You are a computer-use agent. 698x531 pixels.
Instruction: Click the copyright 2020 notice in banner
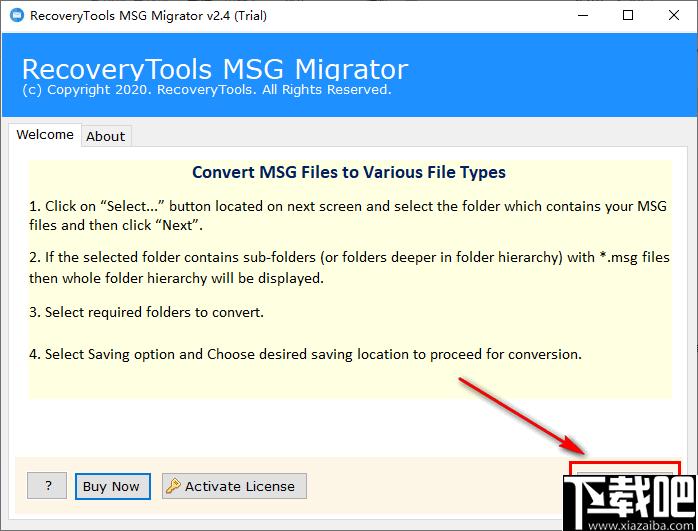(207, 90)
